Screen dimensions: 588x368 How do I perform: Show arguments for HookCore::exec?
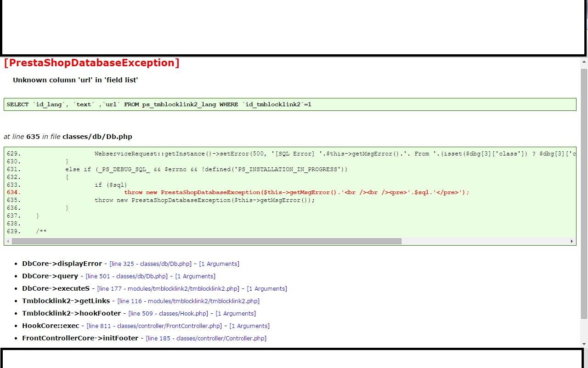coord(249,326)
